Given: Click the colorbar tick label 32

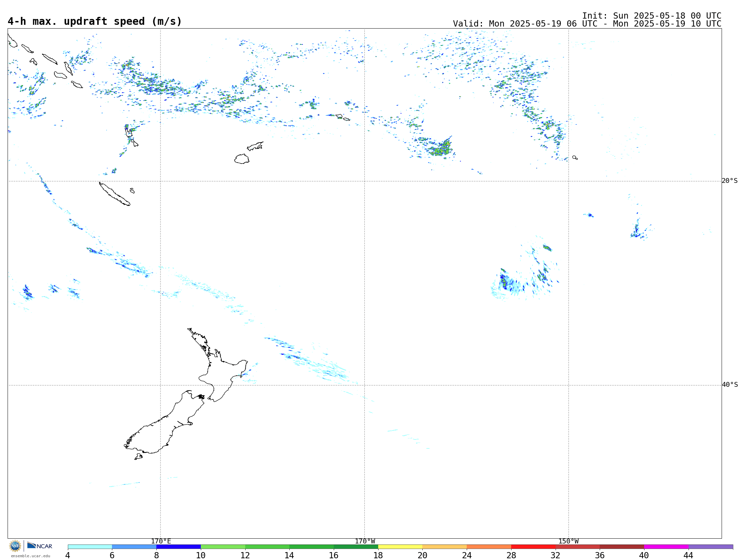Looking at the screenshot, I should (x=556, y=555).
